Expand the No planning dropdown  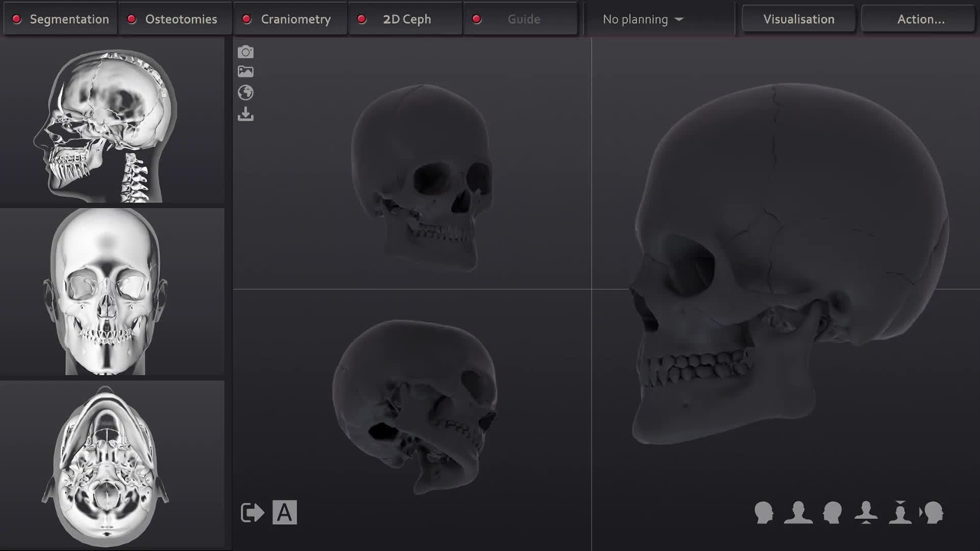(642, 19)
